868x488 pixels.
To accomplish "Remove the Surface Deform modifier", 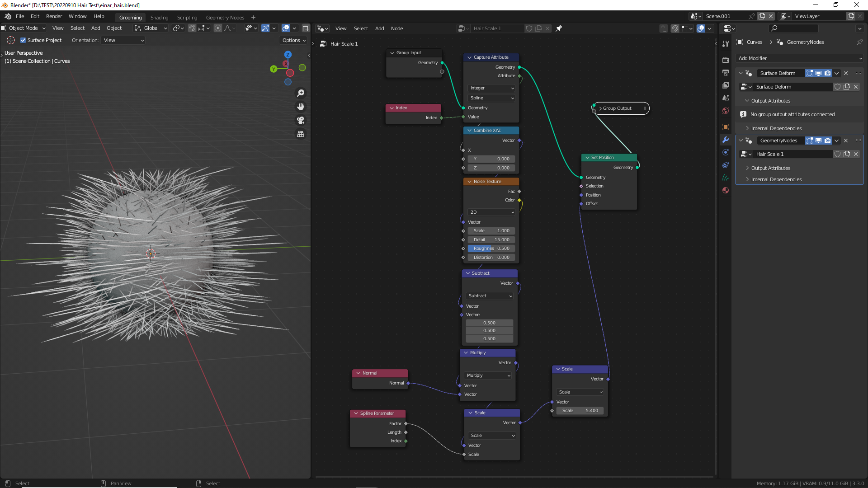I will coord(846,73).
